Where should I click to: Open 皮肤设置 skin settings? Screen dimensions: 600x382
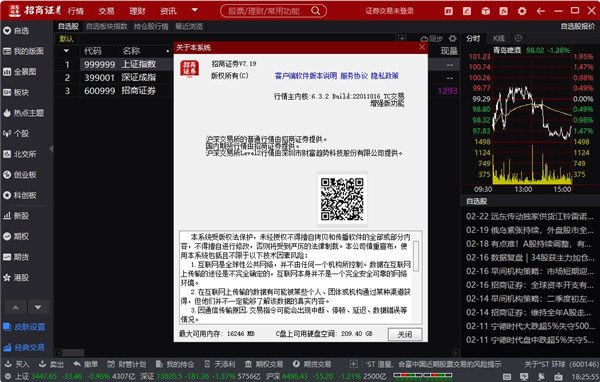(x=24, y=327)
